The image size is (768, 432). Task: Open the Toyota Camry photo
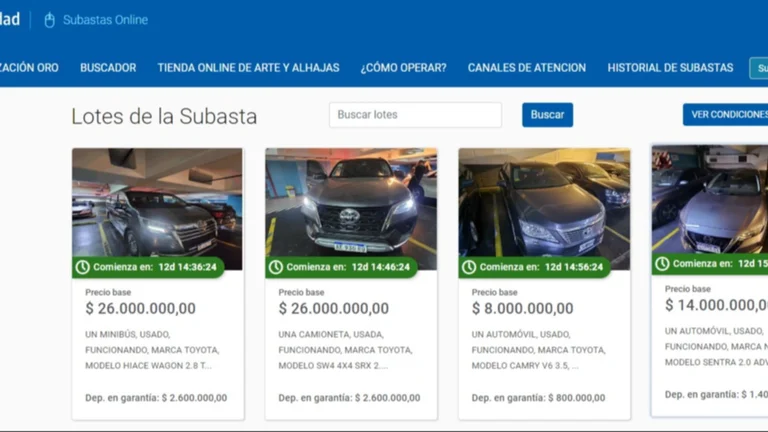tap(544, 209)
